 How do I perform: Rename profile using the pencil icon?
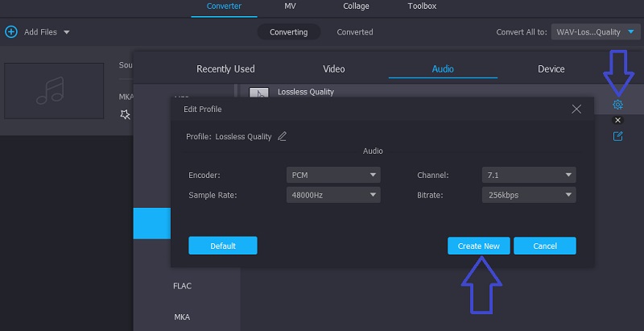[x=282, y=136]
